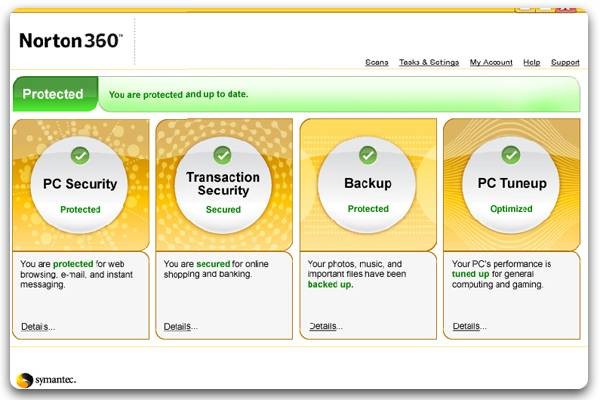Click the Symantec logo icon

tap(24, 380)
